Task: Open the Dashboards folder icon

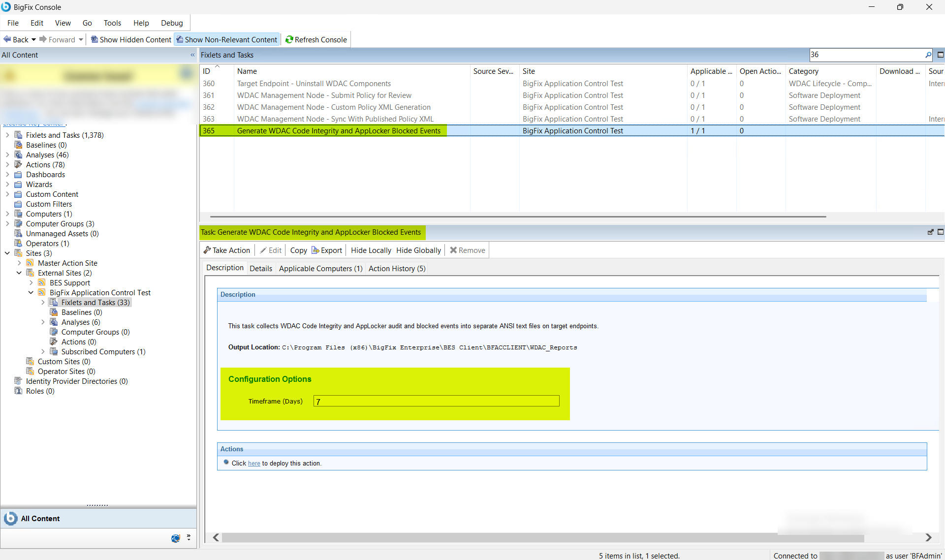Action: pos(18,174)
